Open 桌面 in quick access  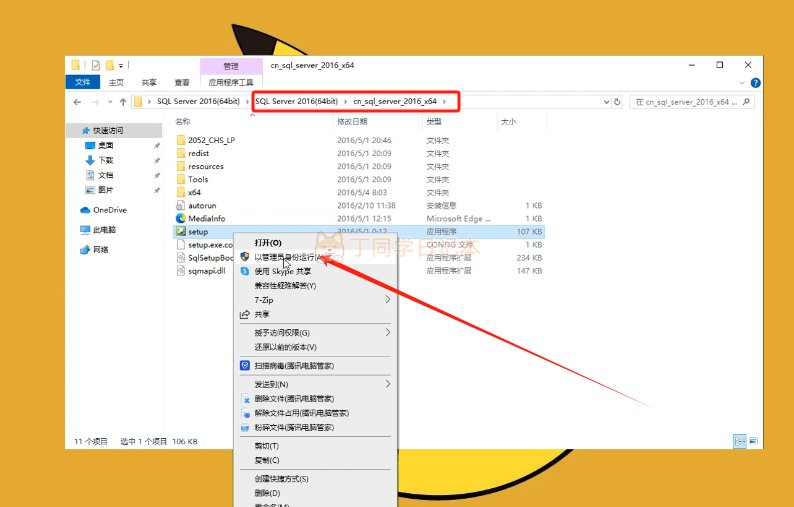[x=105, y=145]
